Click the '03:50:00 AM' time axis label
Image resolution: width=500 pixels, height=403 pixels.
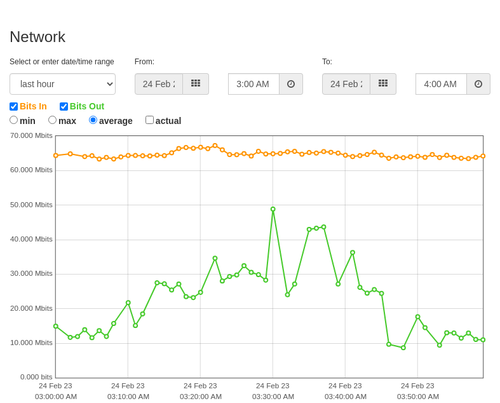(418, 397)
